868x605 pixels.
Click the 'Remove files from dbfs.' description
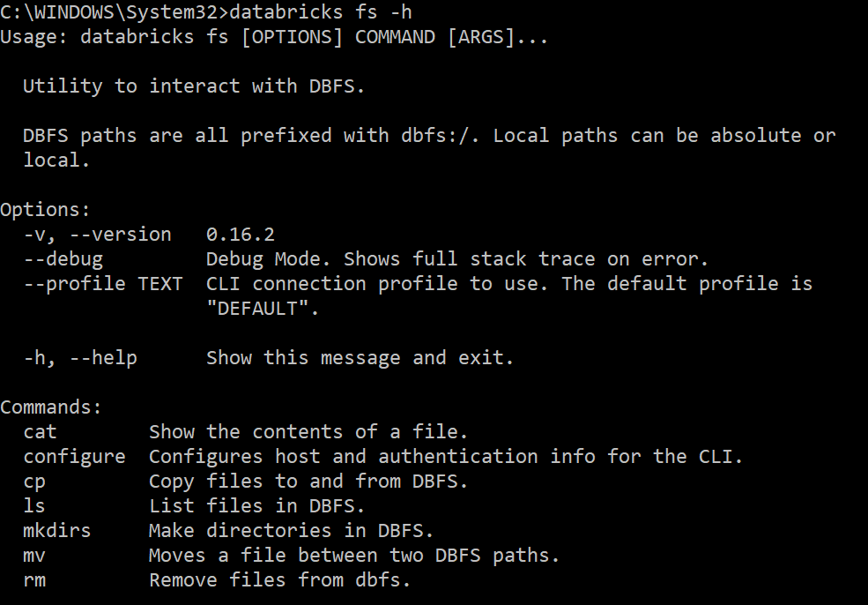280,580
